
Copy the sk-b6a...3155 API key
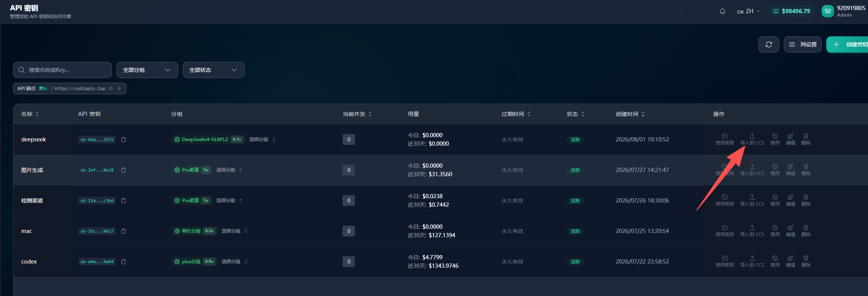pos(123,139)
